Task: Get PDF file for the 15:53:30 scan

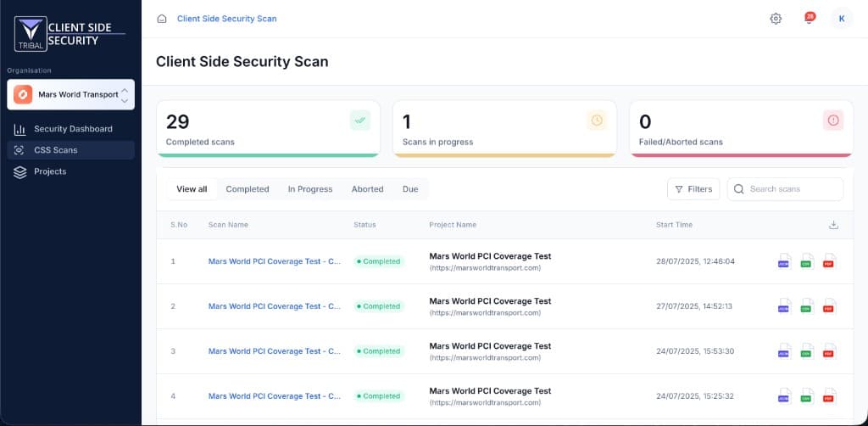Action: click(x=829, y=351)
